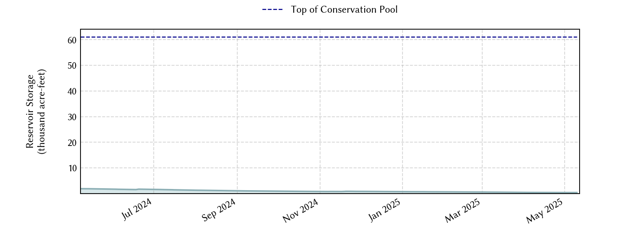
Task: Select the 10 y-axis tick label
Action: [x=72, y=168]
